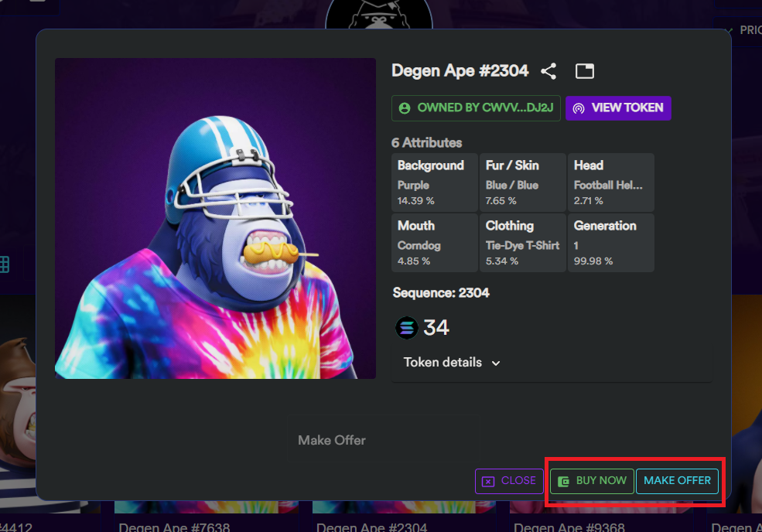Select the Mouth Corndog attribute card

(435, 243)
